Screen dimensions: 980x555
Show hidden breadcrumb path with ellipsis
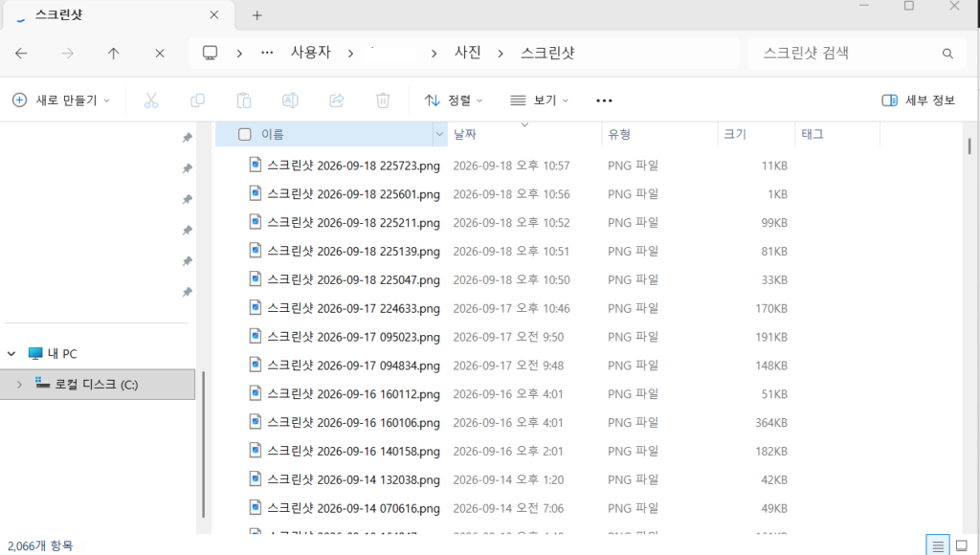[267, 54]
